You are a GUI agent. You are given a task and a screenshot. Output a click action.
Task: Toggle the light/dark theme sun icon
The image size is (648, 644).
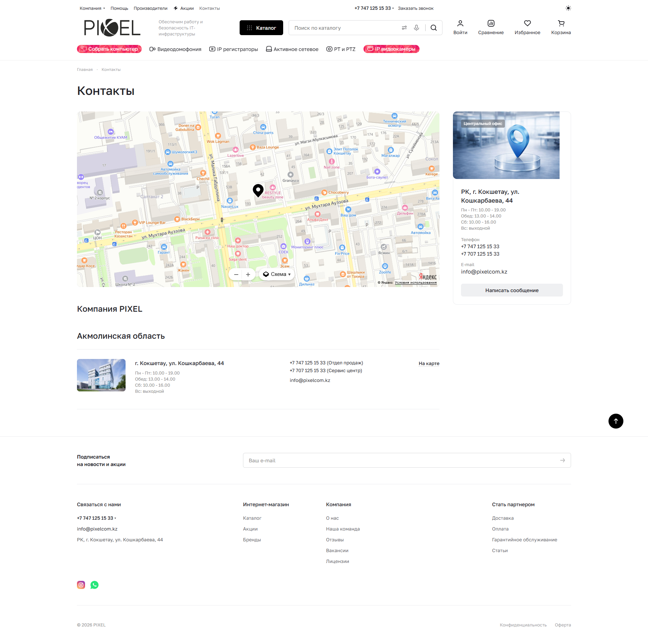tap(568, 8)
